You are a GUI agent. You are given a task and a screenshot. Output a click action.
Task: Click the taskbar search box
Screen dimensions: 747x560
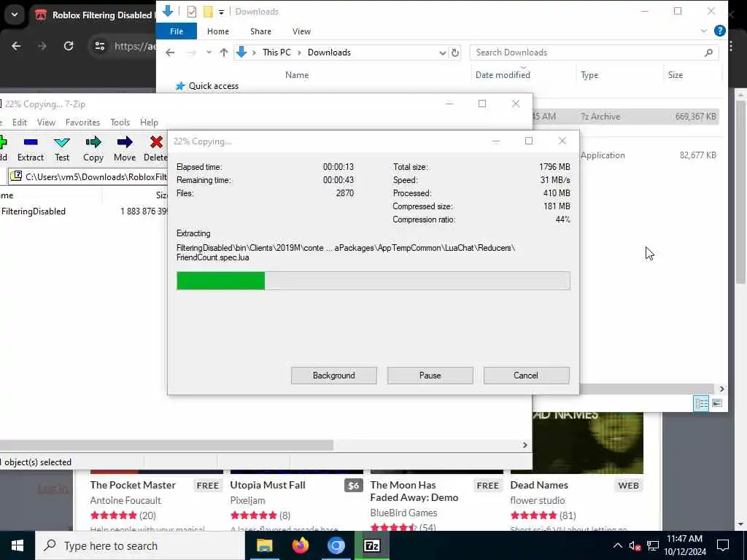point(140,545)
